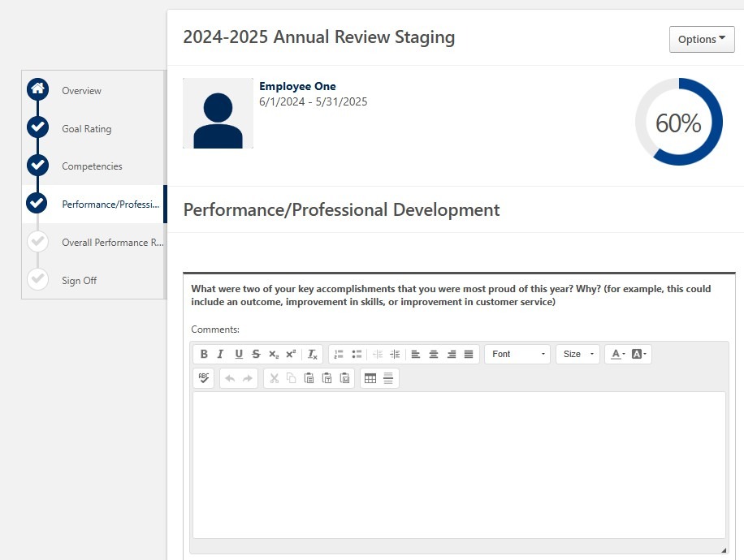The image size is (744, 560).
Task: Run the spell checker
Action: click(x=204, y=378)
